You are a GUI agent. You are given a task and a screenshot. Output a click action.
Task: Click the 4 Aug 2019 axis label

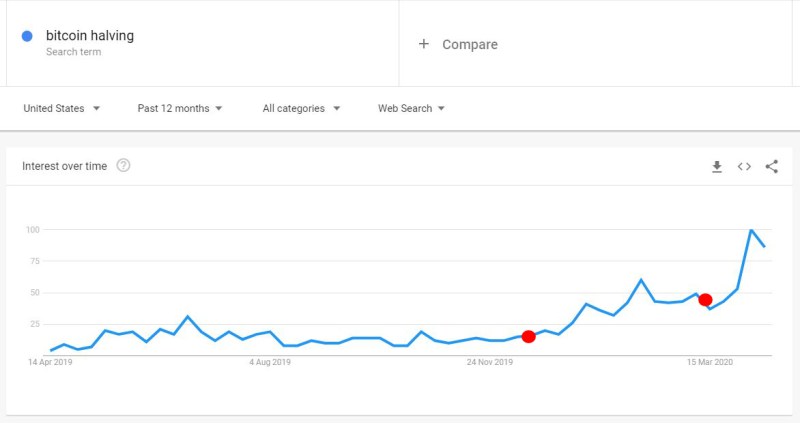(268, 362)
